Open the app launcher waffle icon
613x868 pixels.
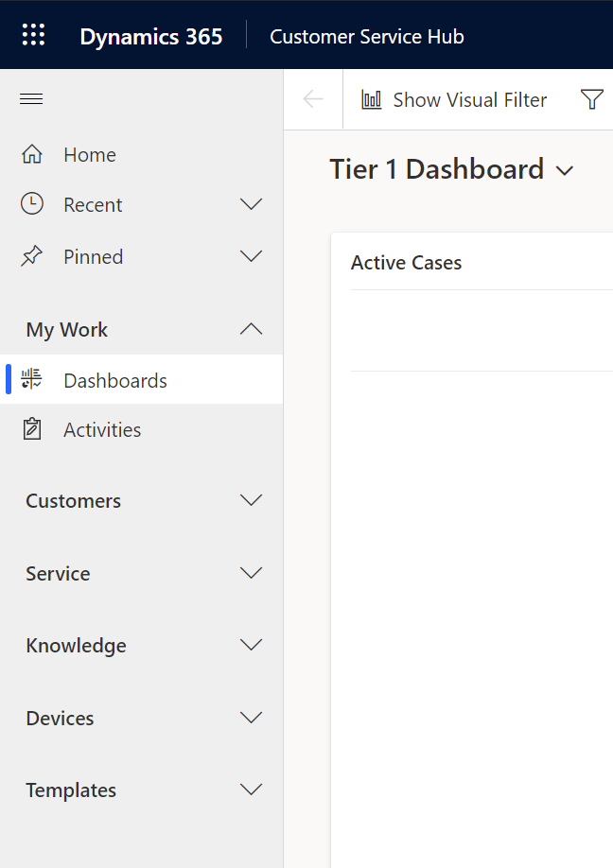coord(33,36)
